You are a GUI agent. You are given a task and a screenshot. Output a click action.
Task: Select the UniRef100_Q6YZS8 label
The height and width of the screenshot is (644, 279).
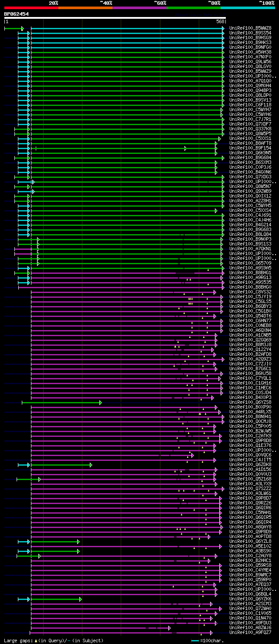click(x=250, y=402)
